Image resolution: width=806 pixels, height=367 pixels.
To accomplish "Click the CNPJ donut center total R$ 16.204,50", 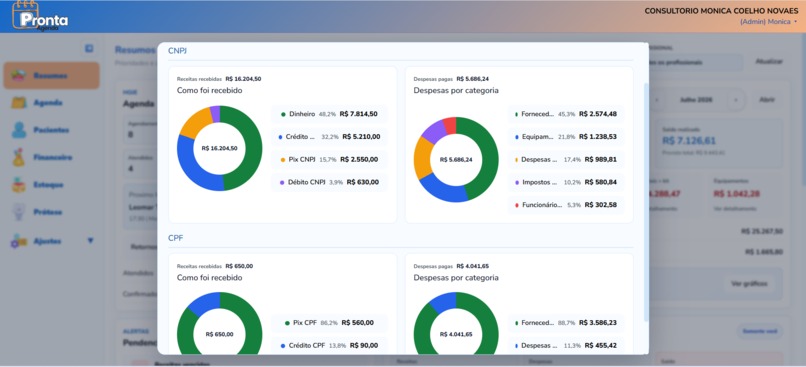I will tap(219, 148).
